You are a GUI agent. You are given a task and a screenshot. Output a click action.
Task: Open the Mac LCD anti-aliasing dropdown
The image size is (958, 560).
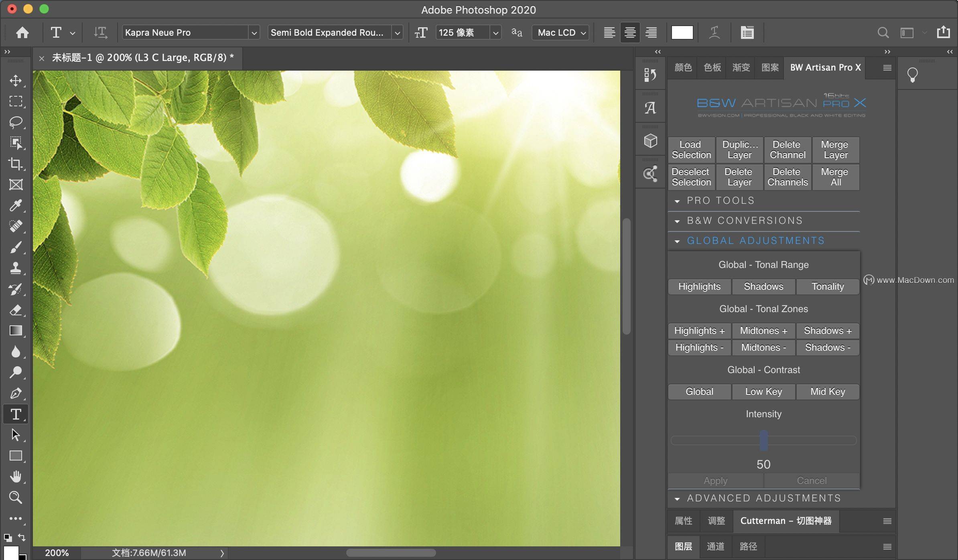click(560, 33)
